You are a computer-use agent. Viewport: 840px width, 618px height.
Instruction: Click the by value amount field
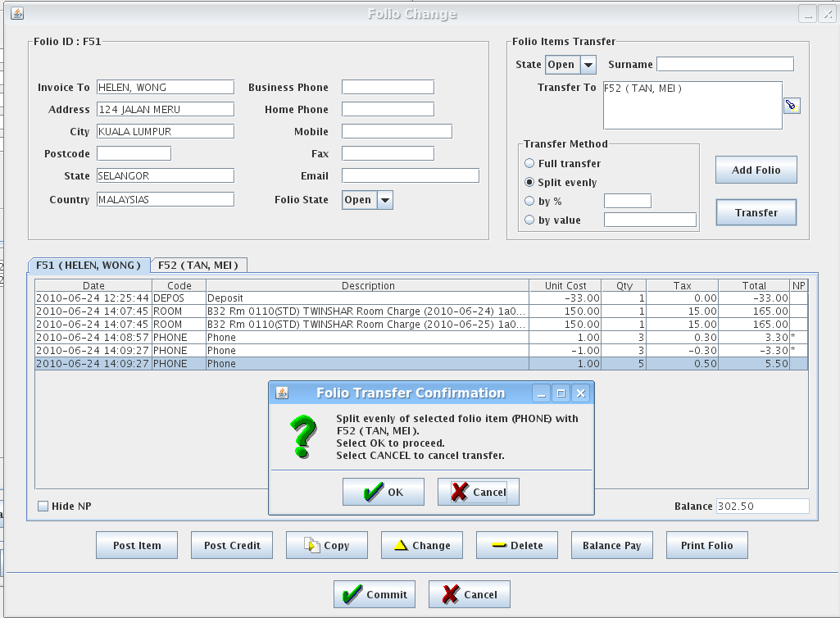[x=651, y=220]
